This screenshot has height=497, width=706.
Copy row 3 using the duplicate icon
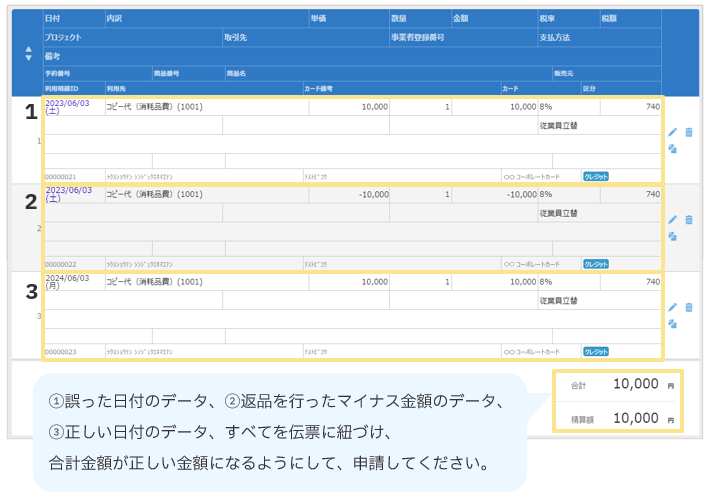point(672,324)
